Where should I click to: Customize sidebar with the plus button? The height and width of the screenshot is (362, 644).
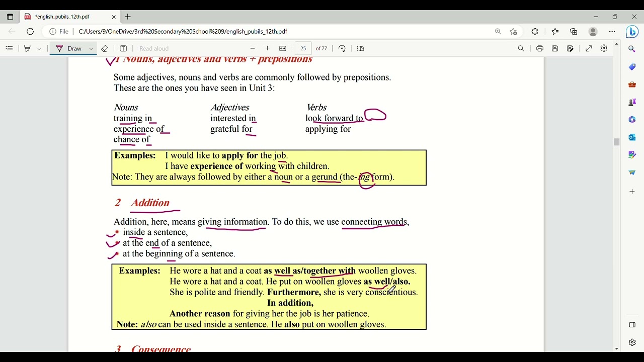(x=632, y=192)
